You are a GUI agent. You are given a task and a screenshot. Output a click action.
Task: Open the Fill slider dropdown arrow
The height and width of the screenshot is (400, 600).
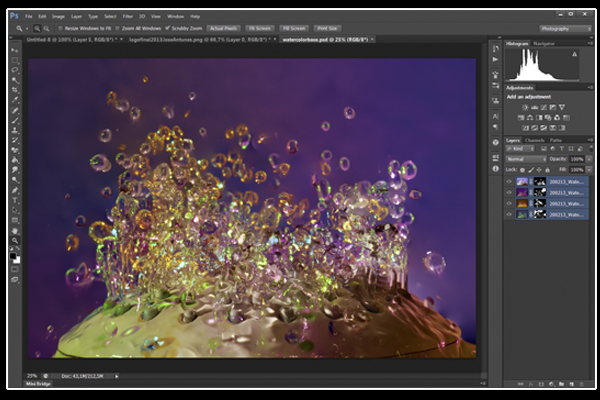(589, 170)
